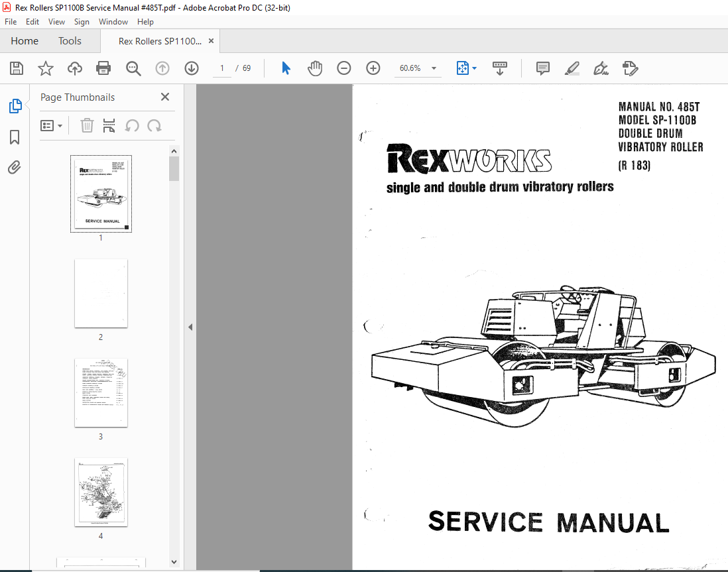This screenshot has width=728, height=572.
Task: Open the Sign menu
Action: pyautogui.click(x=82, y=22)
